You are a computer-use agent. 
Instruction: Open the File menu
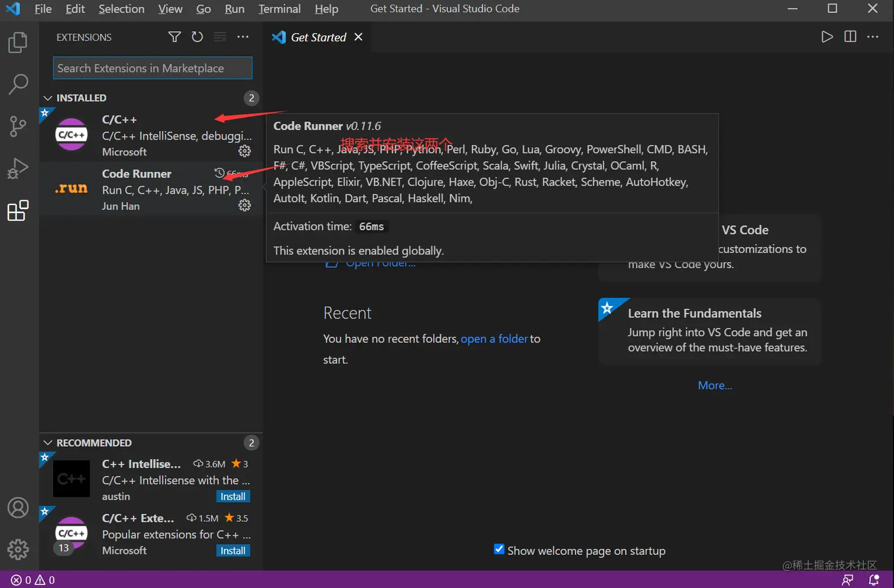tap(43, 9)
